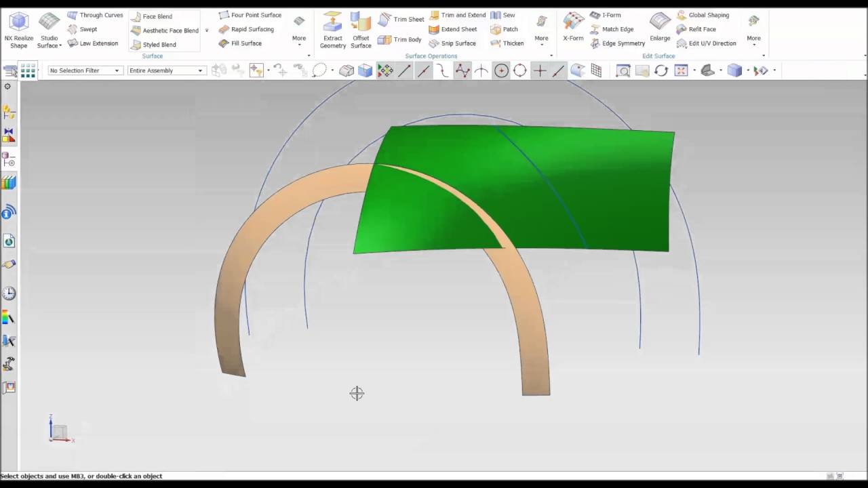The height and width of the screenshot is (488, 868).
Task: Open the No Selection Filter dropdown
Action: coord(85,70)
